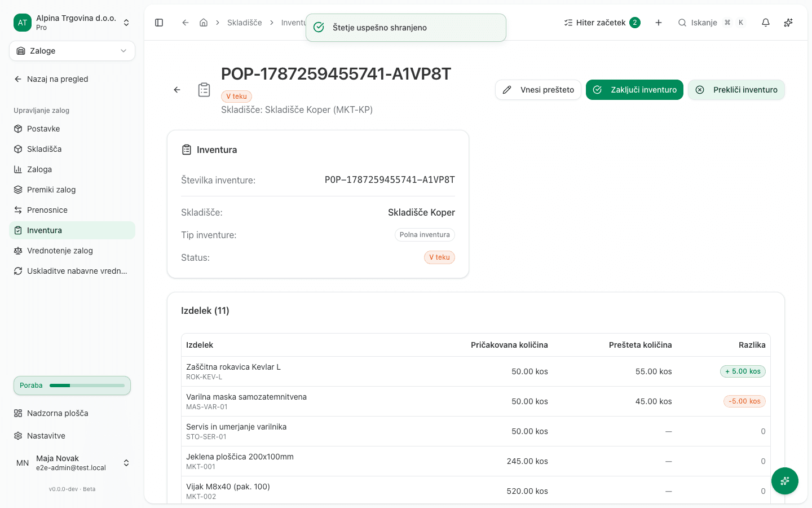
Task: Click the home breadcrumb icon
Action: (x=204, y=23)
